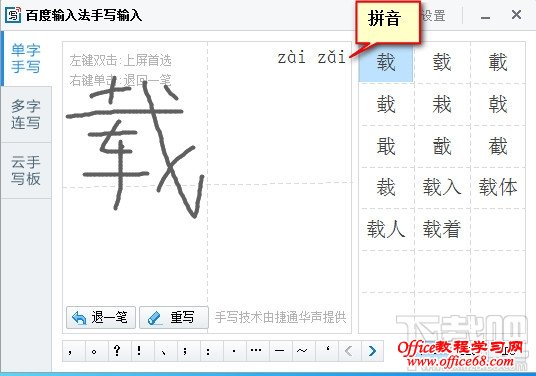Insert the dash — key
Screen dimensions: 536x376
pyautogui.click(x=280, y=351)
